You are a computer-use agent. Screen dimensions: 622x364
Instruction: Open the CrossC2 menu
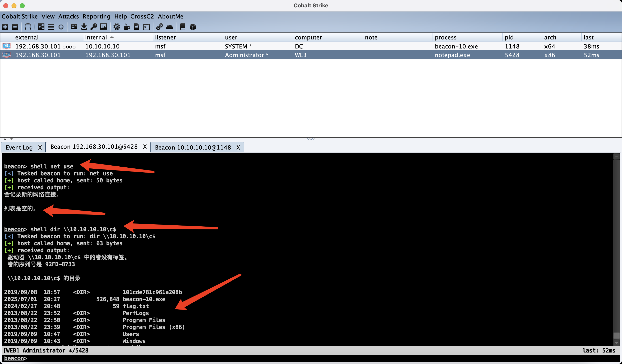pyautogui.click(x=142, y=16)
